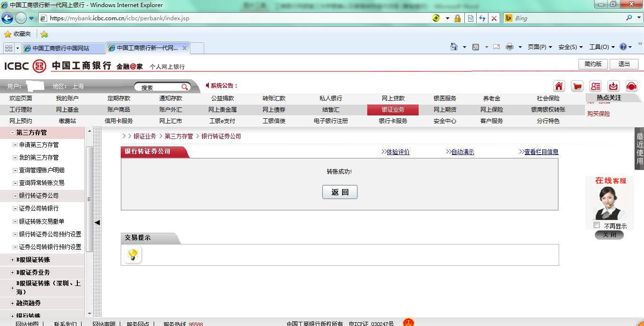This screenshot has height=326, width=644.
Task: Open the 工具(O) dropdown menu
Action: click(x=602, y=47)
